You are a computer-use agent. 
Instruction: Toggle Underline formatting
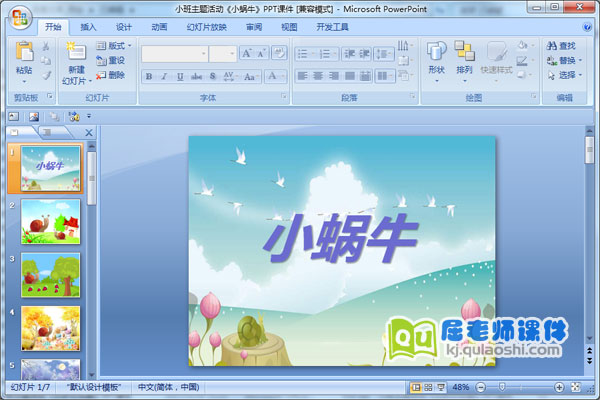click(x=180, y=77)
